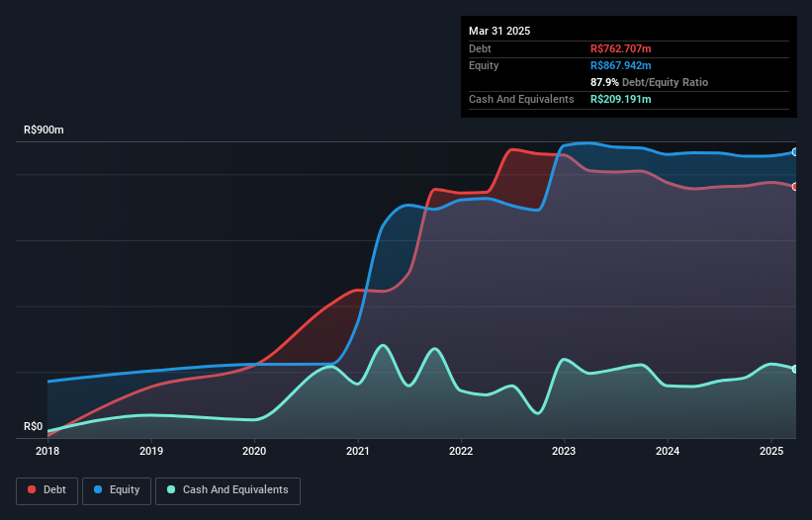Click Cash And Equivalents label in tooltip
This screenshot has width=812, height=520.
[x=521, y=99]
